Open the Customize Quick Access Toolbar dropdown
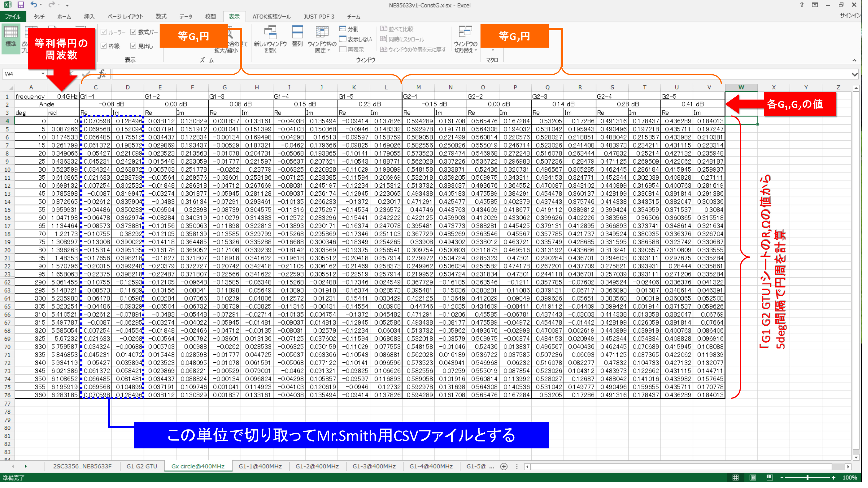Viewport: 868px width, 488px height. [67, 5]
